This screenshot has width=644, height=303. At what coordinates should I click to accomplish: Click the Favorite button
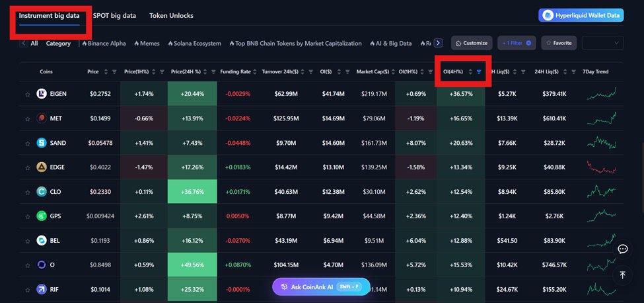(x=559, y=43)
